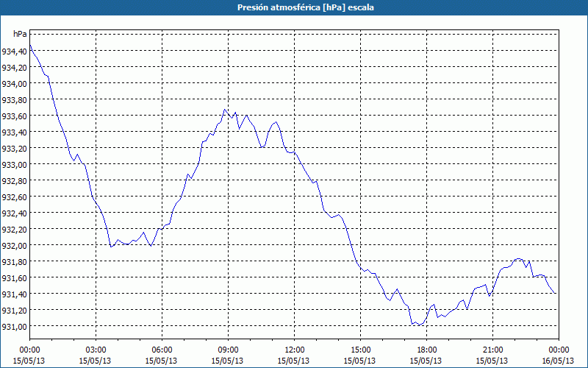Image resolution: width=588 pixels, height=368 pixels.
Task: Click the 931,40 y-axis label
Action: point(15,294)
